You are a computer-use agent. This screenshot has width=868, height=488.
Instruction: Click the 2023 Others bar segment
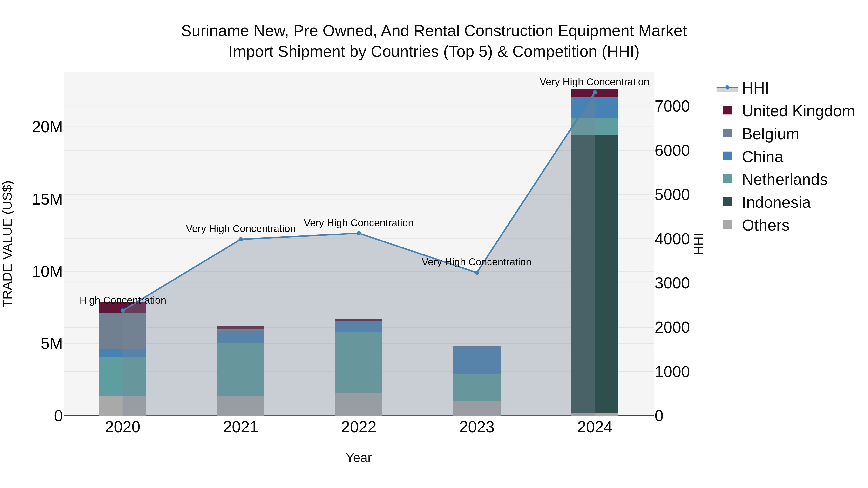[477, 408]
